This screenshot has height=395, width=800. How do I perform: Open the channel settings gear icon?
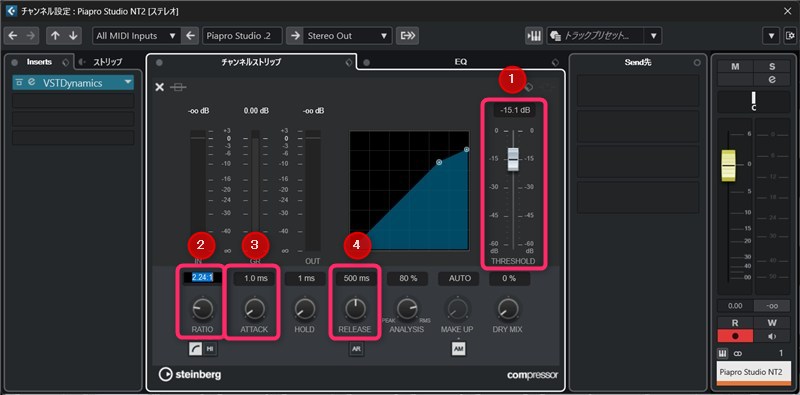pos(791,36)
